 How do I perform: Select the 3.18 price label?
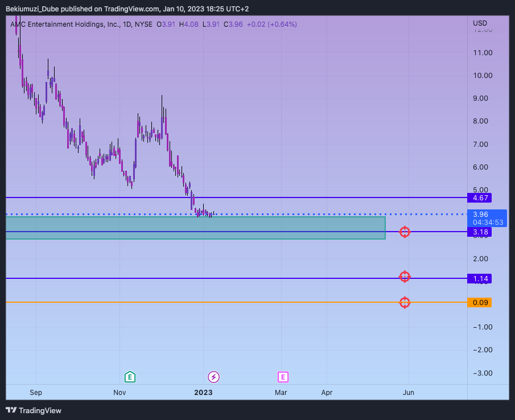coord(480,232)
